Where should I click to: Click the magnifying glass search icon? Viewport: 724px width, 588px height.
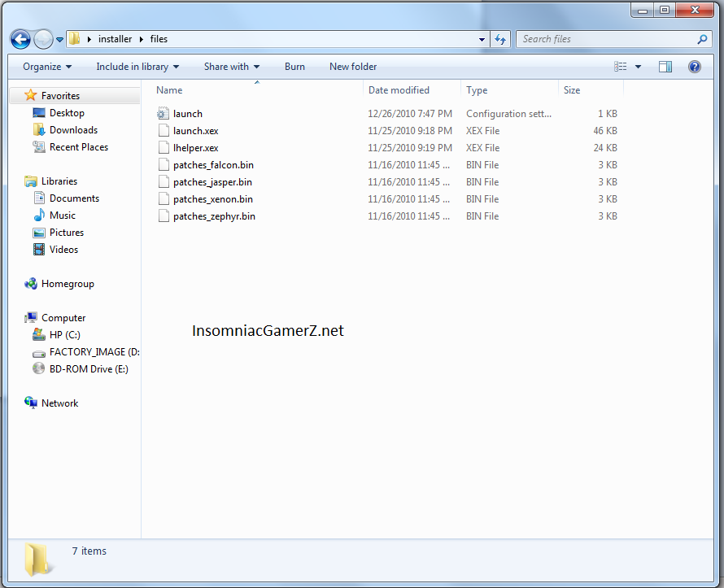point(702,39)
